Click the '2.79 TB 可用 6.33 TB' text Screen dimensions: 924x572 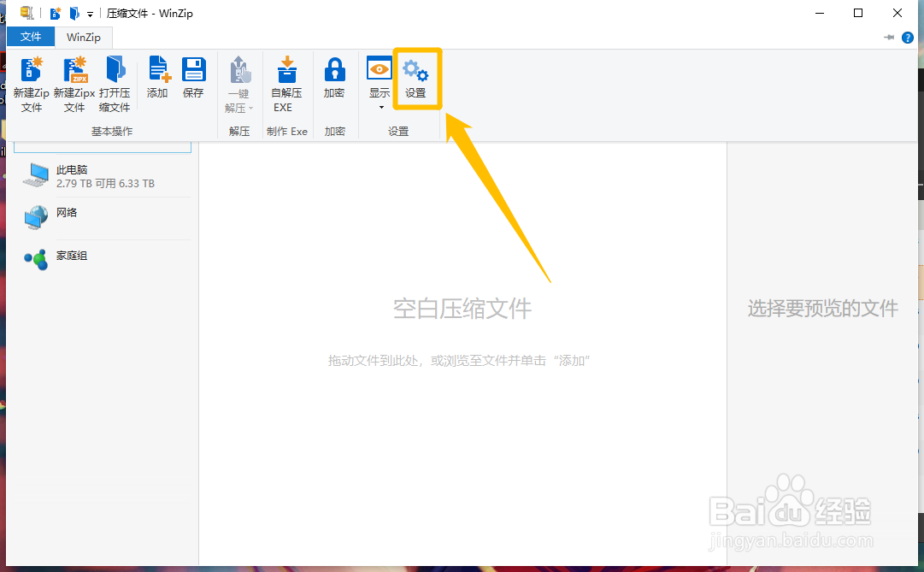pyautogui.click(x=105, y=183)
